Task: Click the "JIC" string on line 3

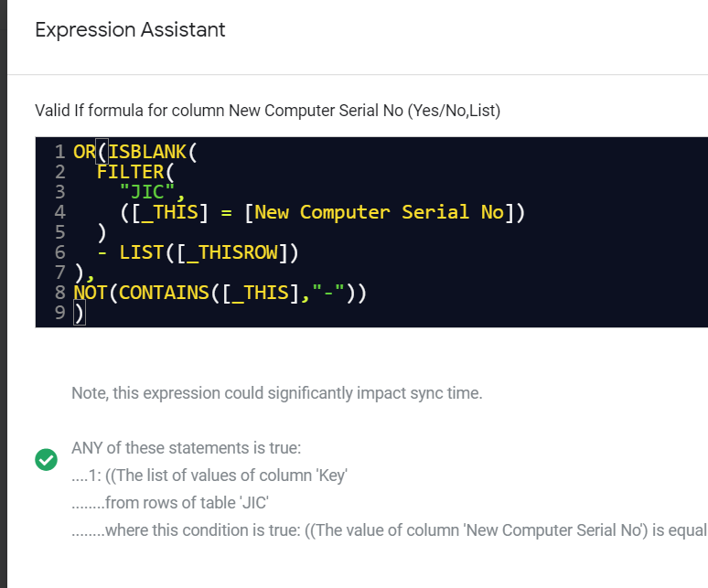Action: (147, 192)
